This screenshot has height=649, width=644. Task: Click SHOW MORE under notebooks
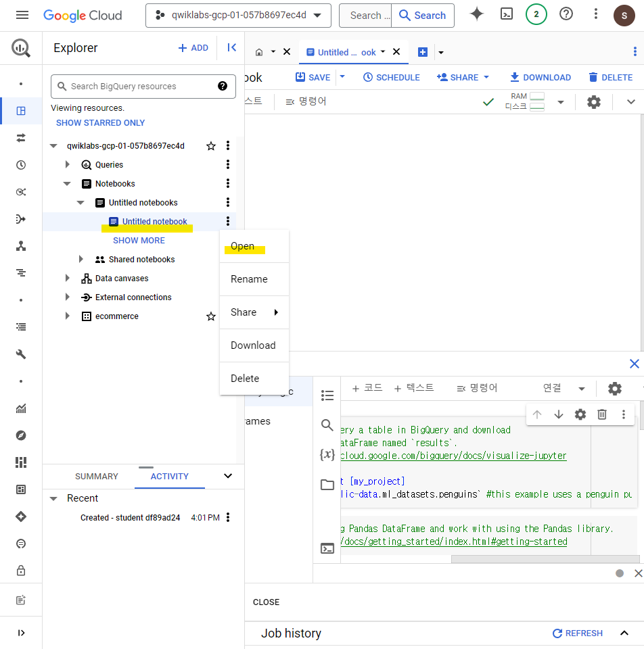pyautogui.click(x=139, y=241)
